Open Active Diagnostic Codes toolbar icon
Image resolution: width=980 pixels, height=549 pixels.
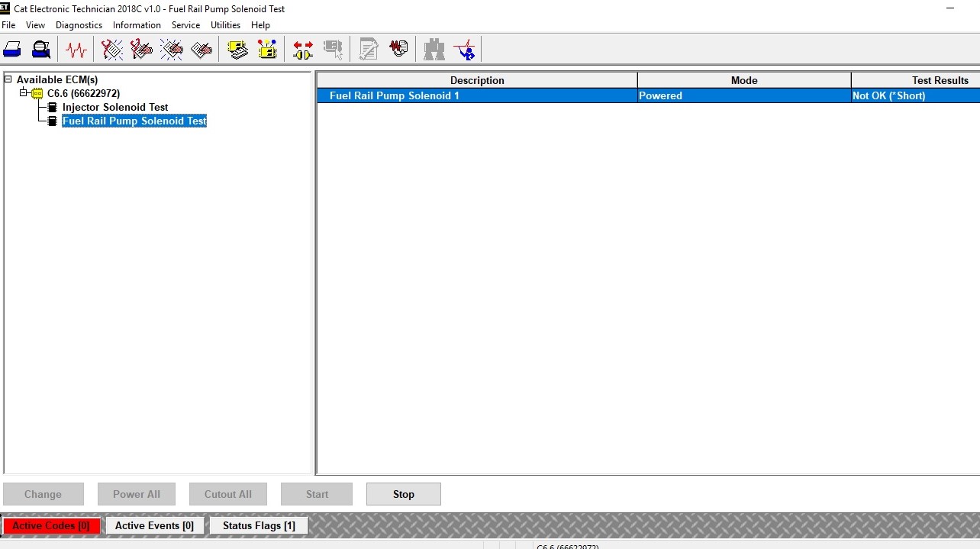[112, 50]
